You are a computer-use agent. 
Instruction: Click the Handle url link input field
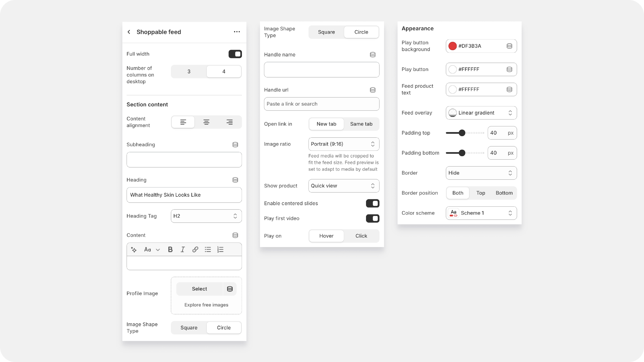[x=322, y=104]
